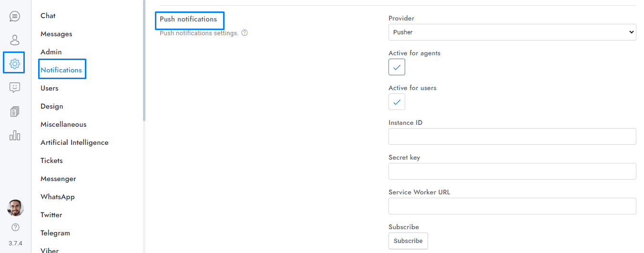The width and height of the screenshot is (644, 253).
Task: Click the settings gear icon
Action: pos(14,63)
